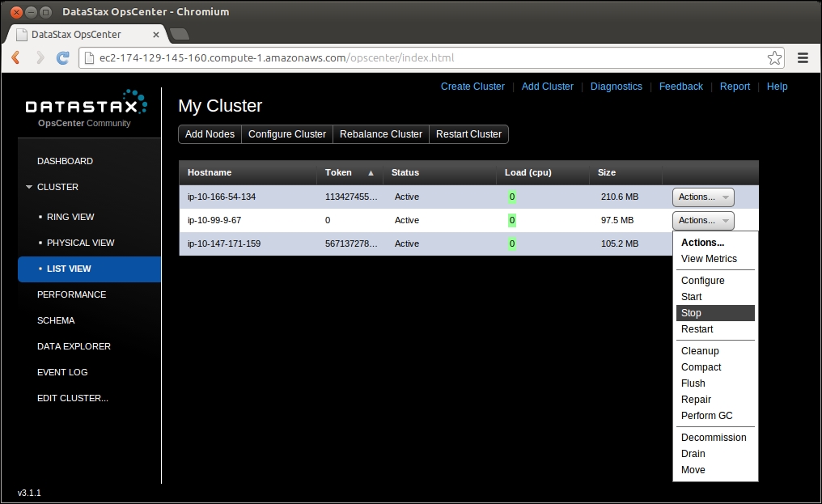Open the Feedback link
The image size is (822, 504).
tap(681, 87)
